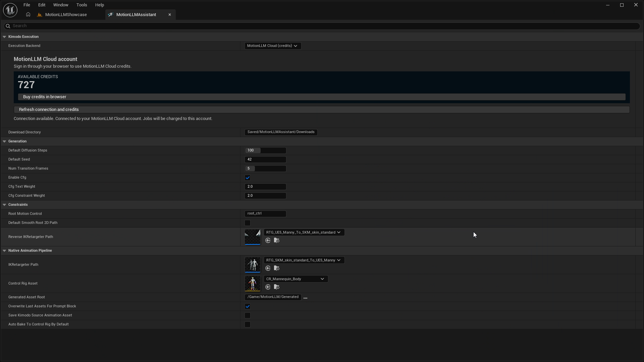644x362 pixels.
Task: Select the Execution Backend label
Action: click(24, 46)
